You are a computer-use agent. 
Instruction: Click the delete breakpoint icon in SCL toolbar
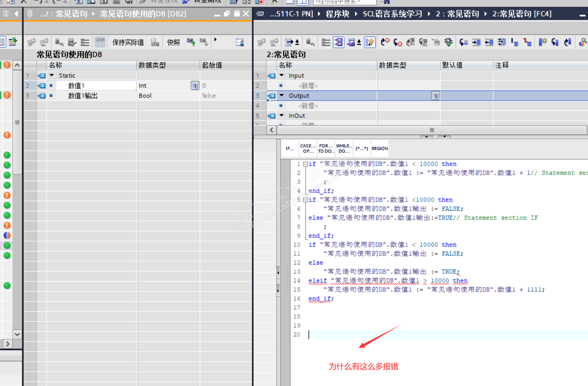click(x=398, y=42)
